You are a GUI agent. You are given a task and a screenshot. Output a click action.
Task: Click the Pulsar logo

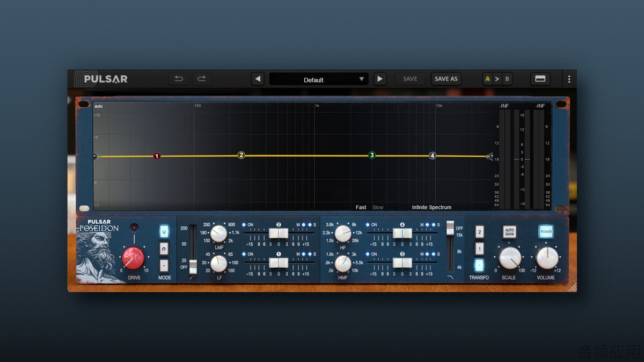101,79
